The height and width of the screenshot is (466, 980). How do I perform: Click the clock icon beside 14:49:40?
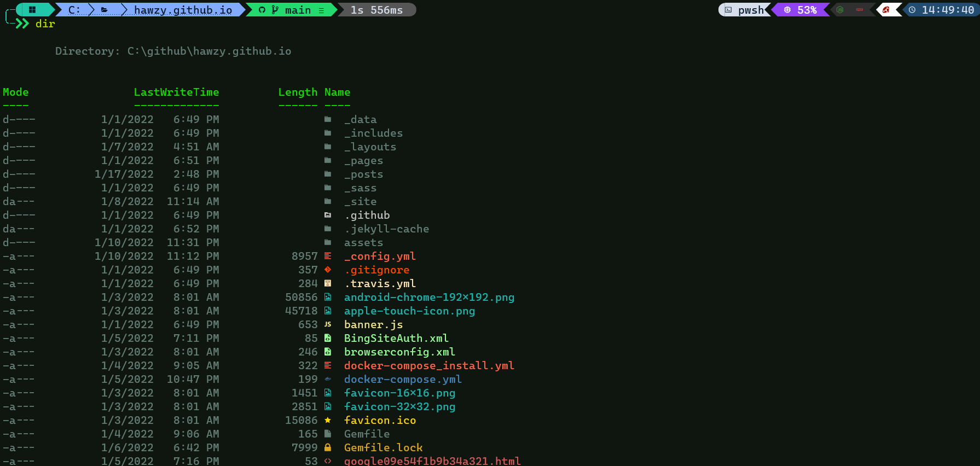(912, 10)
